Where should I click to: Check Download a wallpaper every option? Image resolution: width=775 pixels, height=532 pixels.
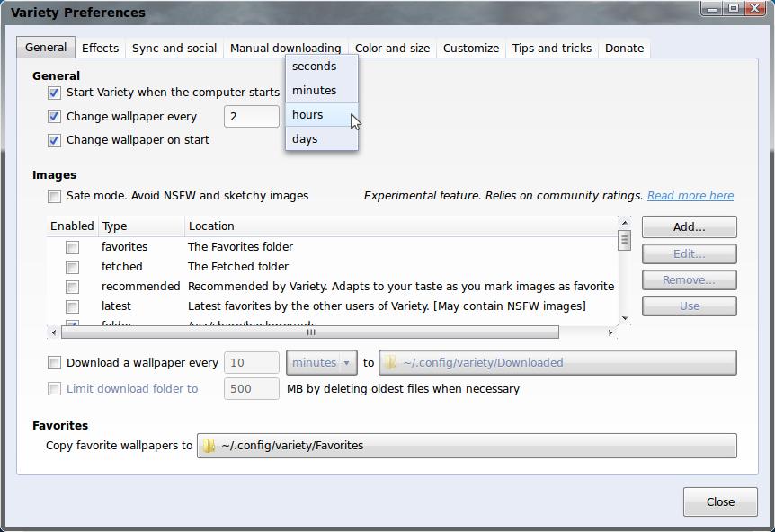pyautogui.click(x=55, y=363)
